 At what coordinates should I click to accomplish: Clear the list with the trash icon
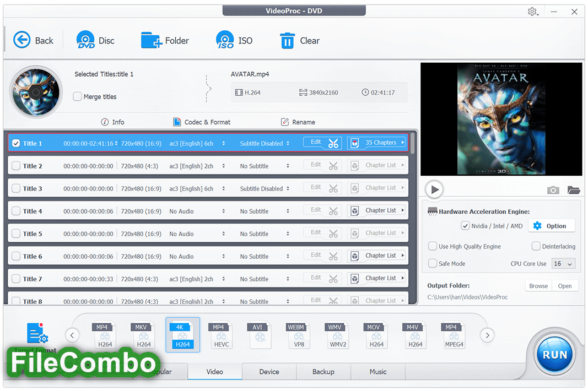pos(287,40)
